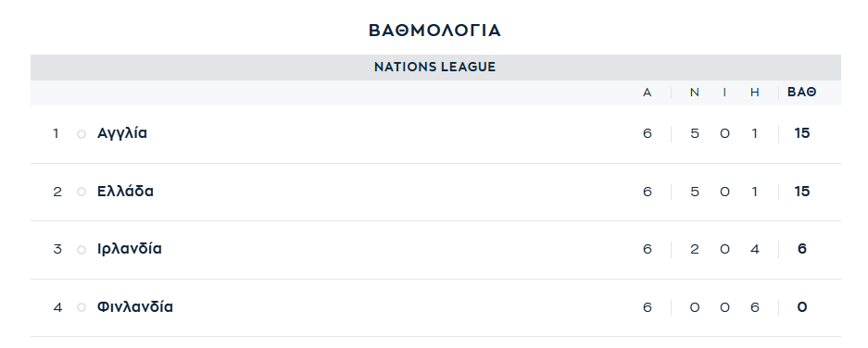Click Φινλανδία's 0 points value
The image size is (868, 348).
pyautogui.click(x=801, y=307)
